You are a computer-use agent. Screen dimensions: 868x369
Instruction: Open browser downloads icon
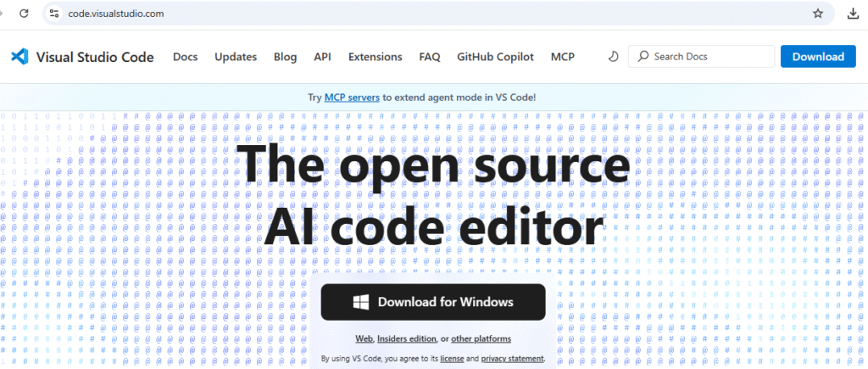(x=853, y=14)
